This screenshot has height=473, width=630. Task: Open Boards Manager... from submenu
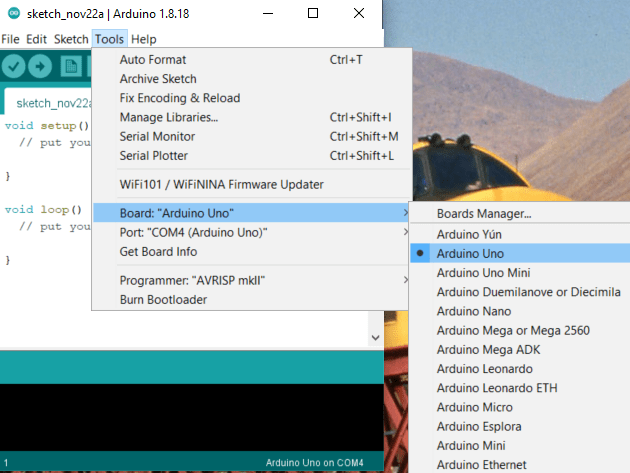click(484, 213)
